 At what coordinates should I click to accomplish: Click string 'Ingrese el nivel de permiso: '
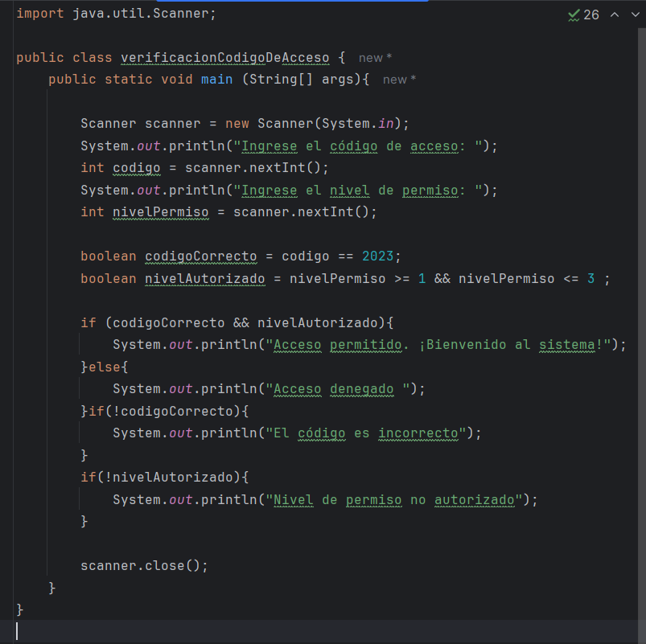click(358, 191)
